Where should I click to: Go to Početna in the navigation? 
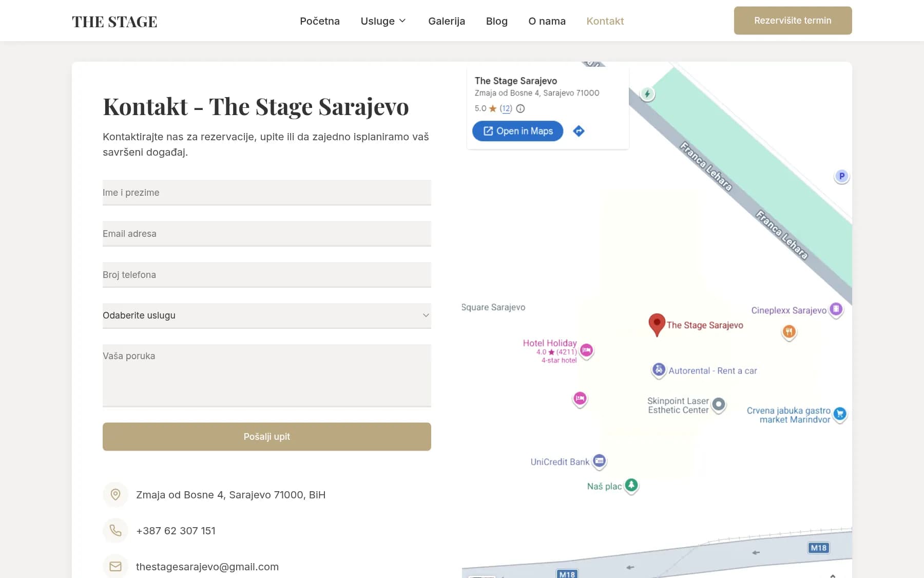[320, 21]
